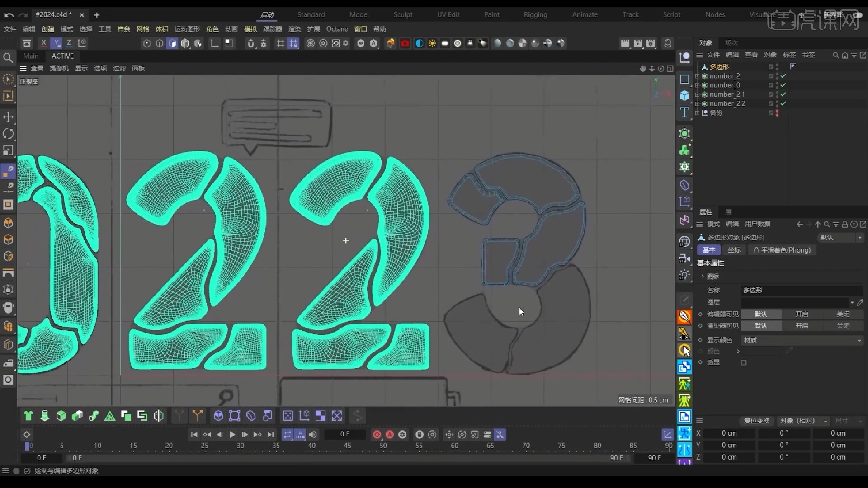Expand the number_2.2 object tree
The height and width of the screenshot is (488, 868).
point(697,104)
